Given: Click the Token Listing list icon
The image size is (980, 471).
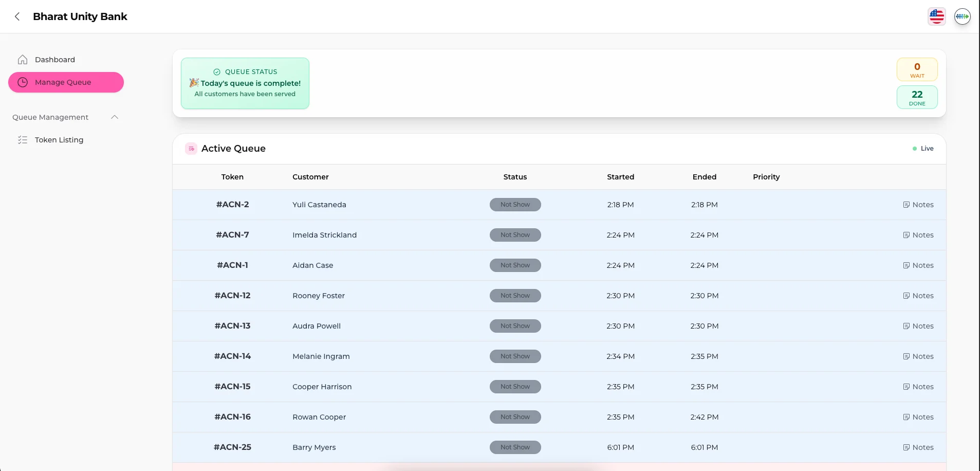Looking at the screenshot, I should (23, 140).
